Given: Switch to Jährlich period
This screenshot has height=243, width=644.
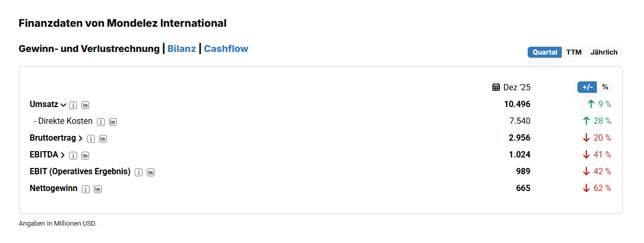Looking at the screenshot, I should [604, 52].
